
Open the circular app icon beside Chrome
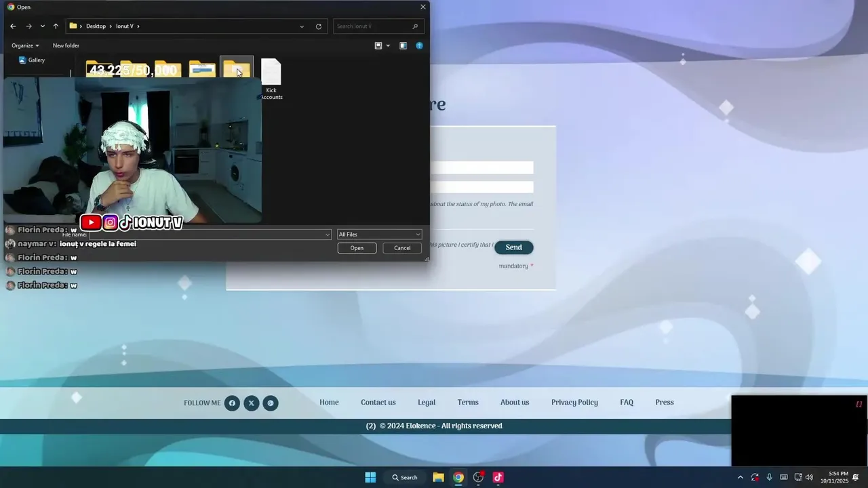pos(479,477)
